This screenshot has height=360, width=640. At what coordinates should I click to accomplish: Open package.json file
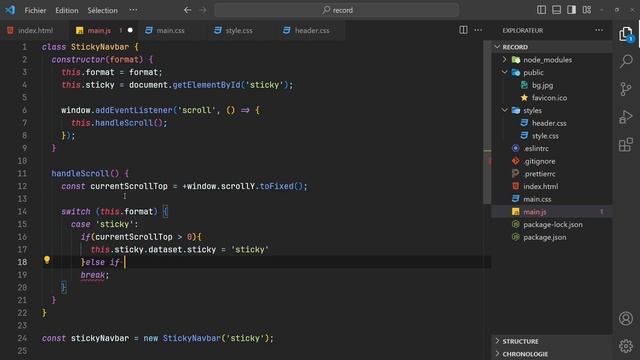[x=544, y=237]
